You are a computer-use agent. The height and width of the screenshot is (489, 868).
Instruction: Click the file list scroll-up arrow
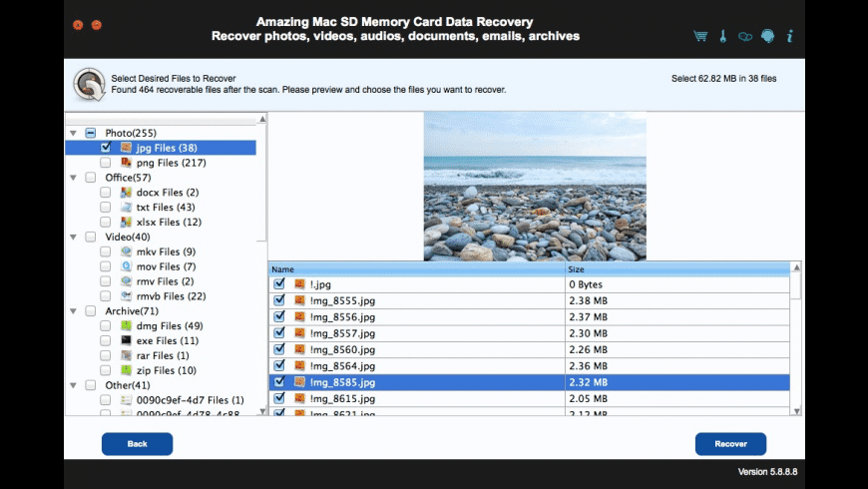(x=796, y=267)
